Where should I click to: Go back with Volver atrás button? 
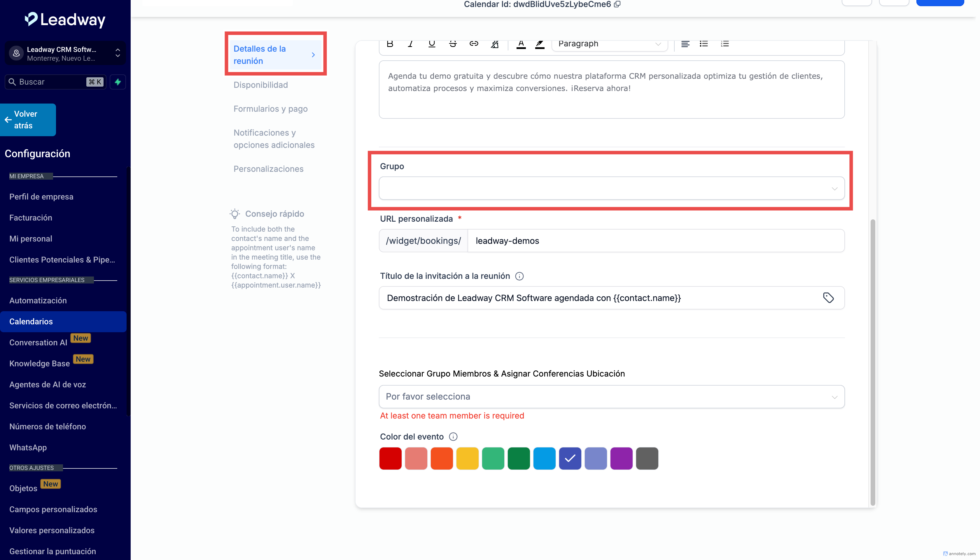[28, 120]
